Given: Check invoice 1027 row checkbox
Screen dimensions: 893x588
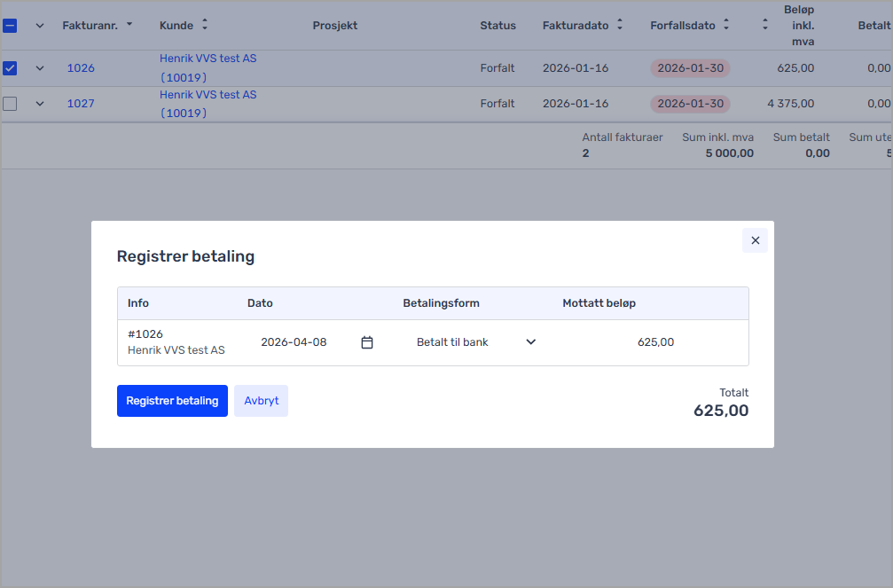Looking at the screenshot, I should coord(10,104).
